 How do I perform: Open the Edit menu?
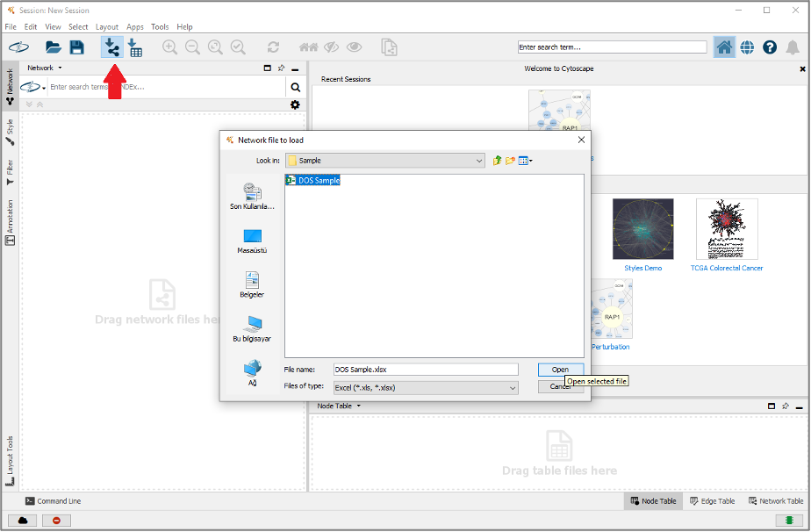[31, 27]
